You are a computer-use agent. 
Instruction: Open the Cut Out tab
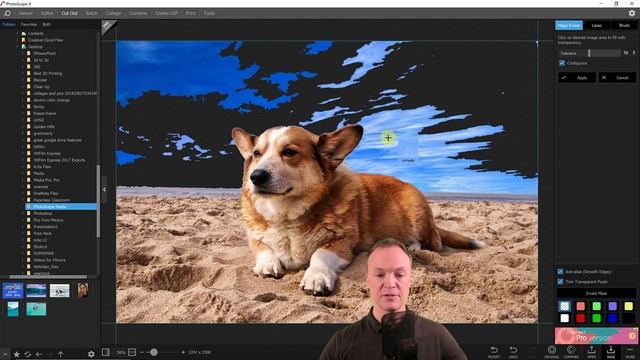(x=69, y=13)
